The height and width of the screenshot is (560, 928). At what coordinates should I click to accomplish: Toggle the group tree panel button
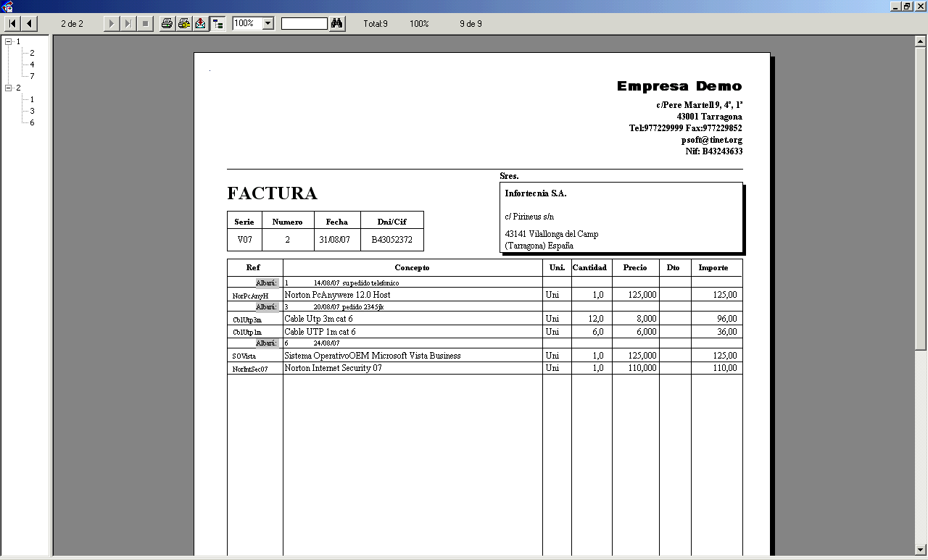pyautogui.click(x=217, y=24)
